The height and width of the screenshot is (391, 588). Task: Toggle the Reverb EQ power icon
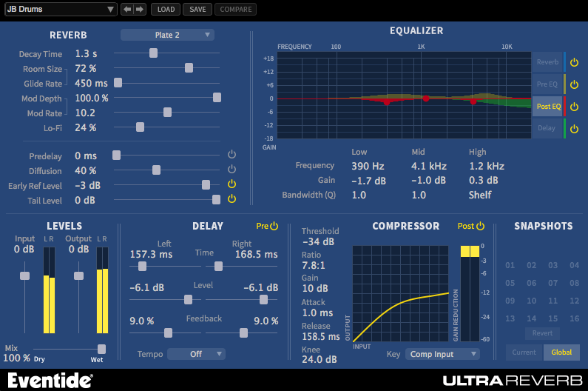pos(574,62)
